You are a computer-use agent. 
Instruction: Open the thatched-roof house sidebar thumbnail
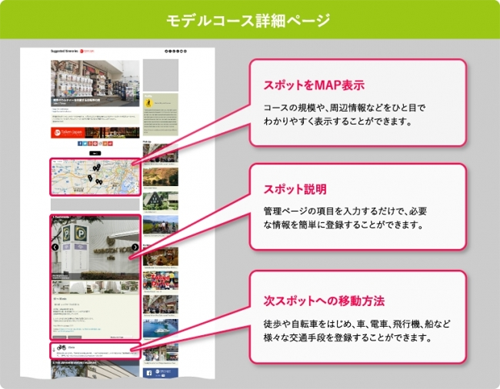[x=161, y=201]
